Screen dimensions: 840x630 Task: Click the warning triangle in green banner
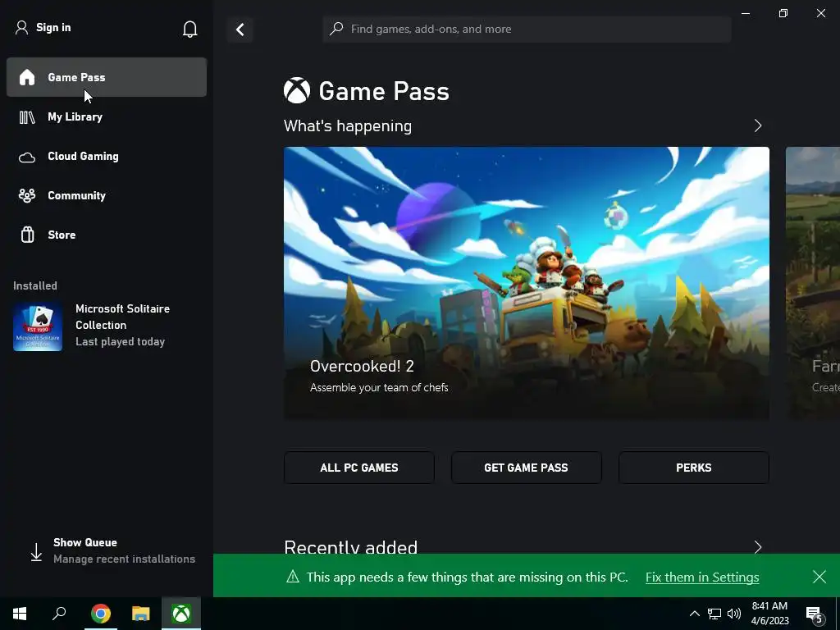click(293, 577)
